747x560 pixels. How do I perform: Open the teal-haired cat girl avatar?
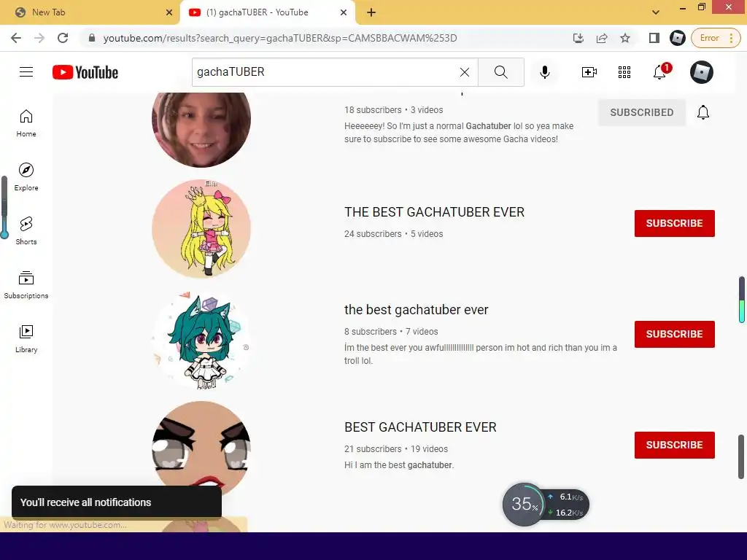point(201,341)
